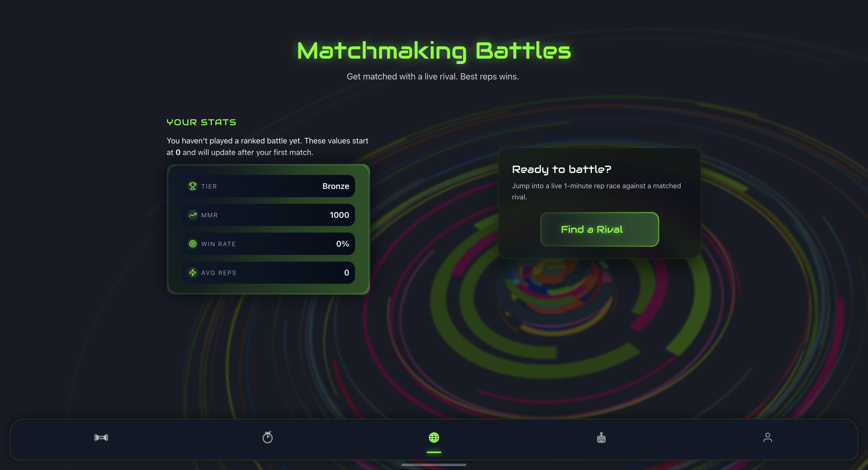The width and height of the screenshot is (868, 470).
Task: Select the Win Rate 0% row
Action: (268, 244)
